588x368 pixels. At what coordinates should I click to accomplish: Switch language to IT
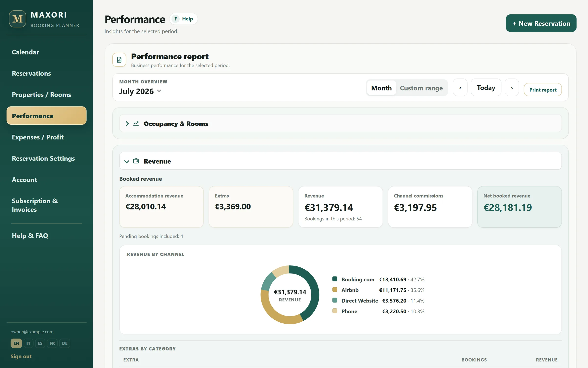[28, 343]
